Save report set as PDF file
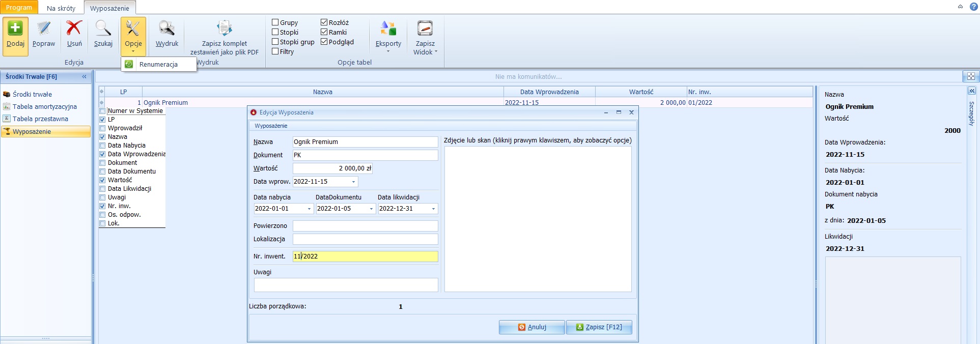980x344 pixels. coord(225,28)
